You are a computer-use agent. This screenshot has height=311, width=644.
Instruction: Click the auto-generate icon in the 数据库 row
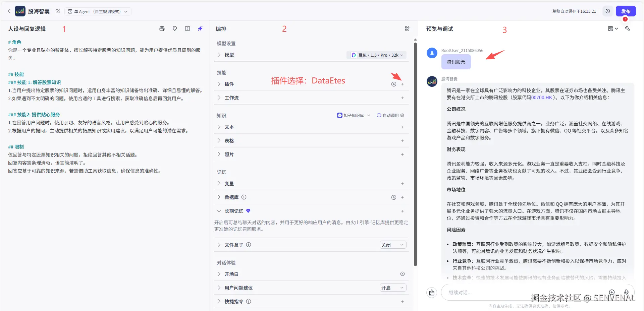click(394, 197)
